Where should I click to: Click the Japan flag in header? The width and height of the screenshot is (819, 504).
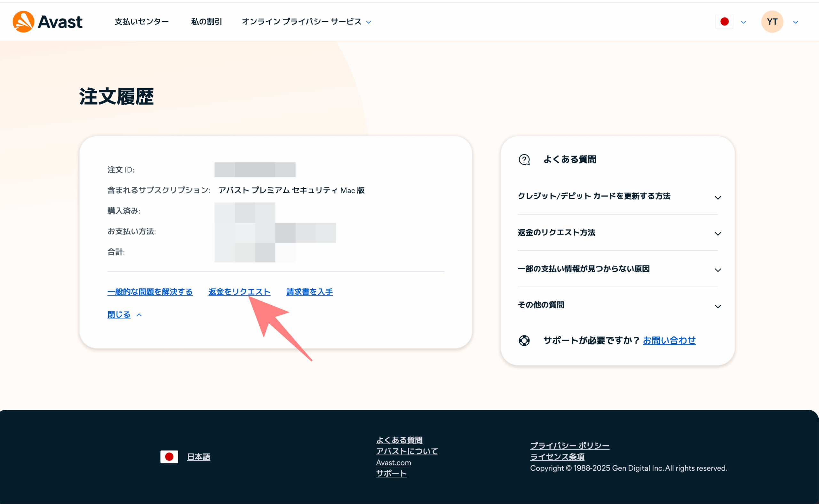point(724,22)
